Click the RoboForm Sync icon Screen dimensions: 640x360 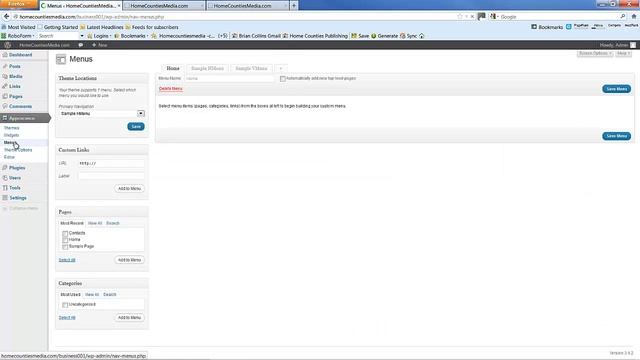pyautogui.click(x=403, y=36)
